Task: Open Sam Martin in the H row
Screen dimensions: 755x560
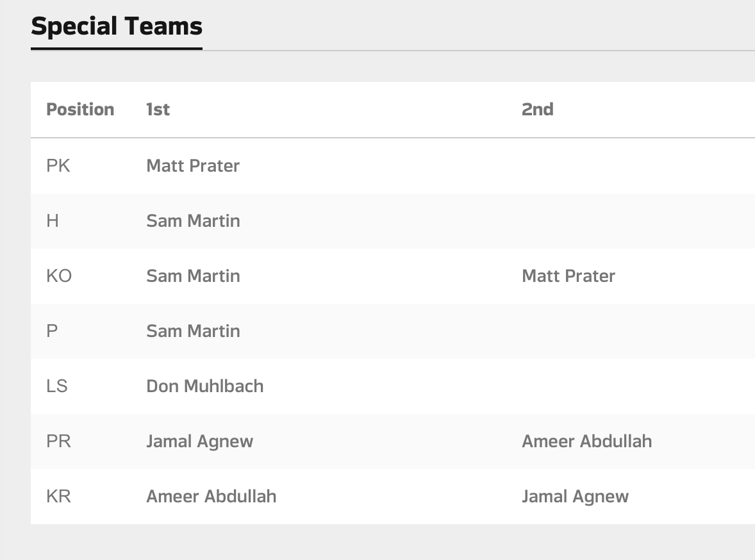Action: (193, 221)
